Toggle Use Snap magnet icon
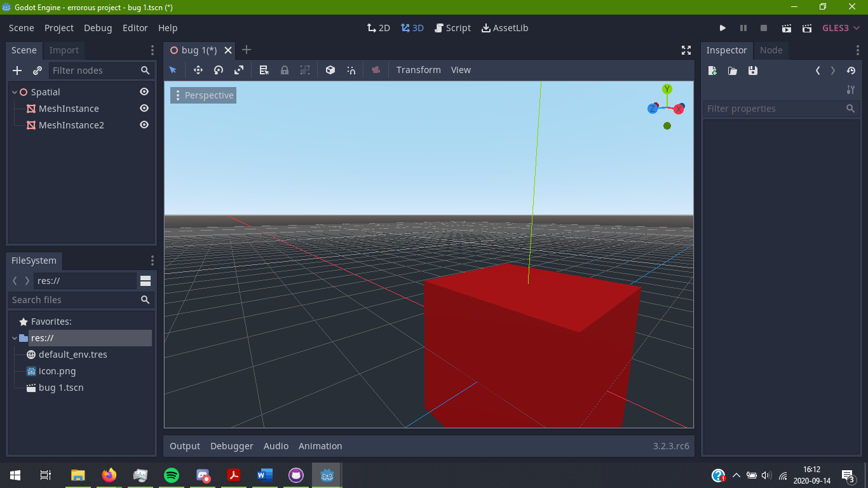The height and width of the screenshot is (488, 868). 351,70
